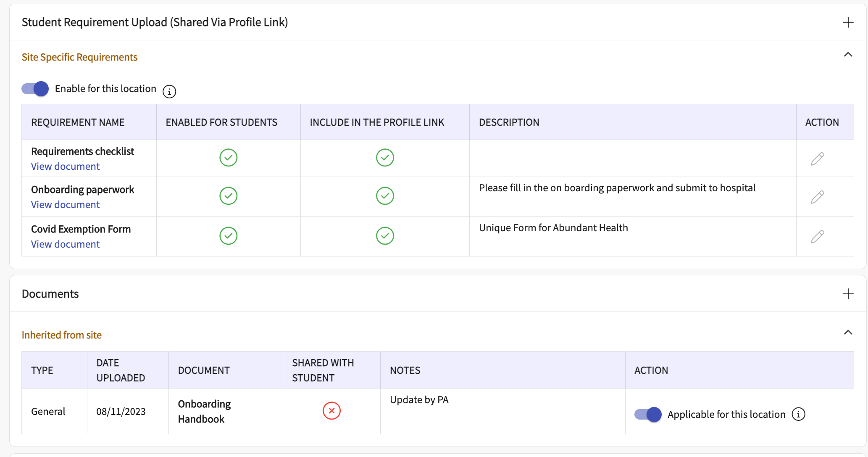Toggle Enable for this location switch
868x457 pixels.
tap(35, 89)
